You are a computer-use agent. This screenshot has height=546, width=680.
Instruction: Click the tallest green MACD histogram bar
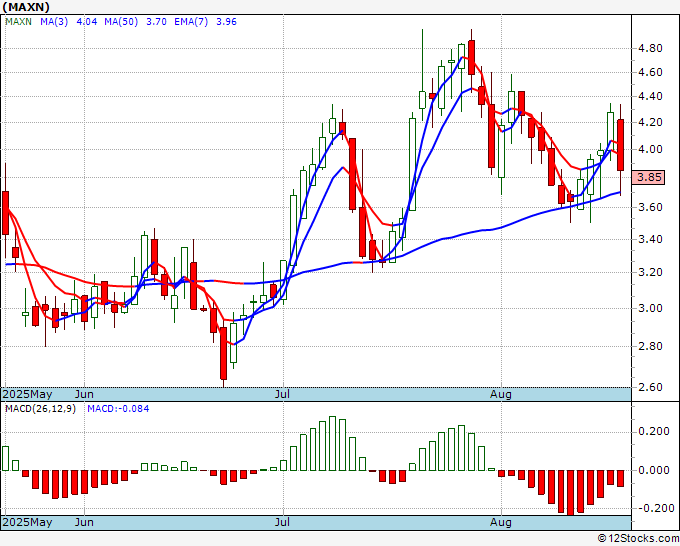[333, 444]
